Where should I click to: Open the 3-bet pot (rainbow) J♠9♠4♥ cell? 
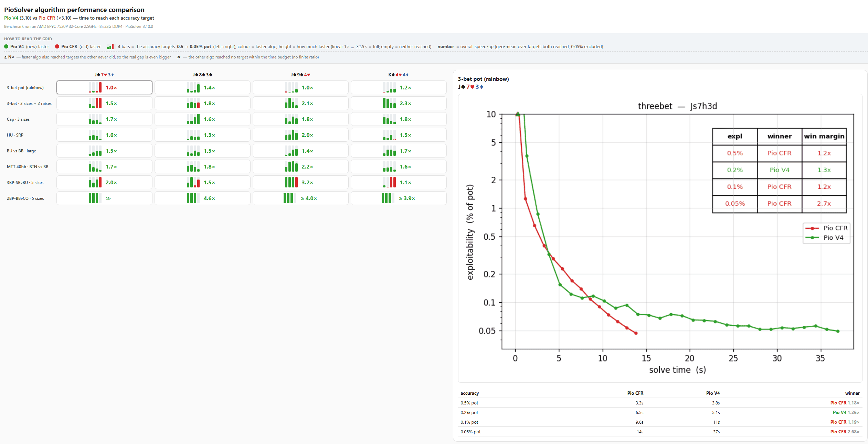(300, 87)
